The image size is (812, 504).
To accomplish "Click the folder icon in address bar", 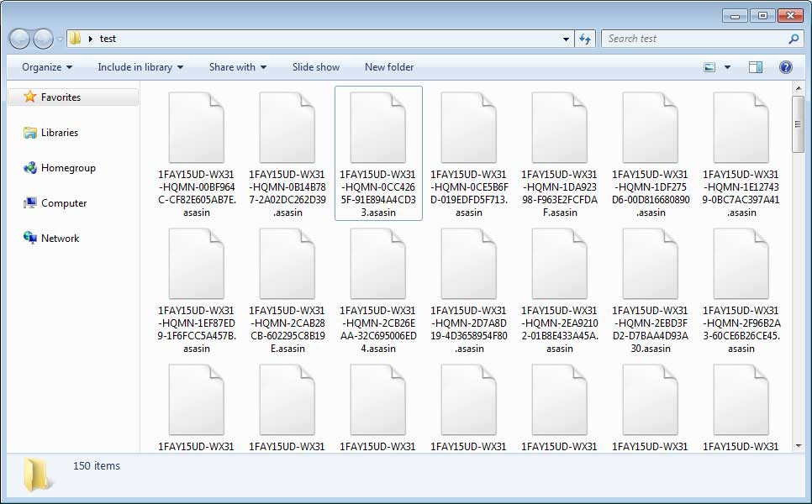I will click(76, 39).
